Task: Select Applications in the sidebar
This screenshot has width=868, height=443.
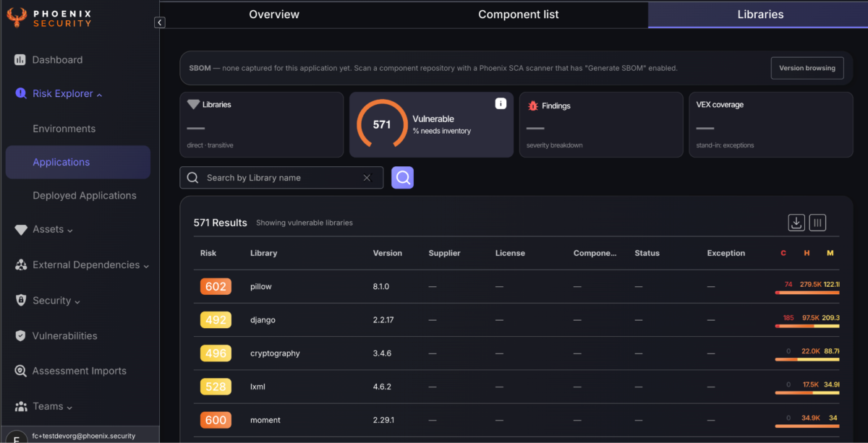Action: (x=78, y=162)
